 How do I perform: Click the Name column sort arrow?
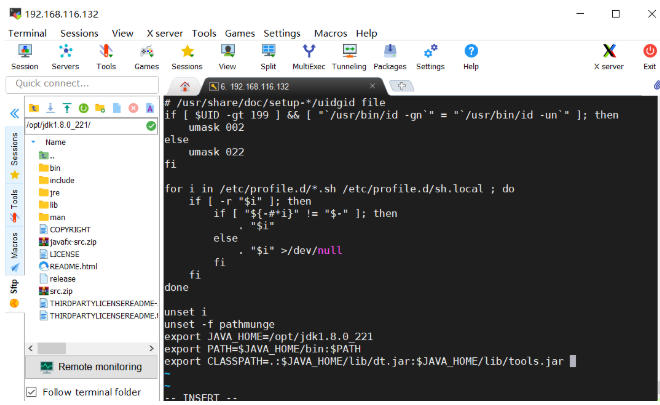[33, 142]
